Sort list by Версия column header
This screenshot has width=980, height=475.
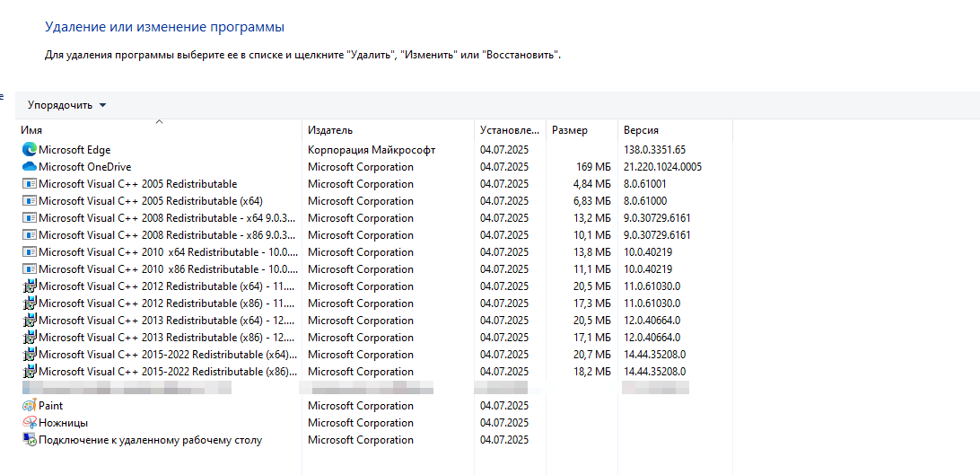click(x=675, y=130)
